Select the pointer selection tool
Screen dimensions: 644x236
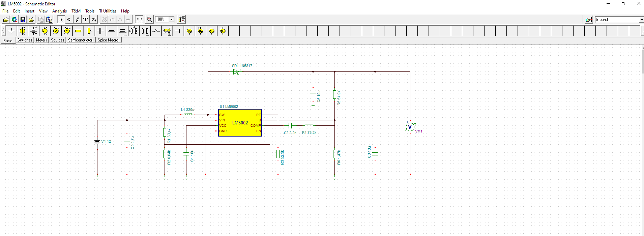coord(61,20)
